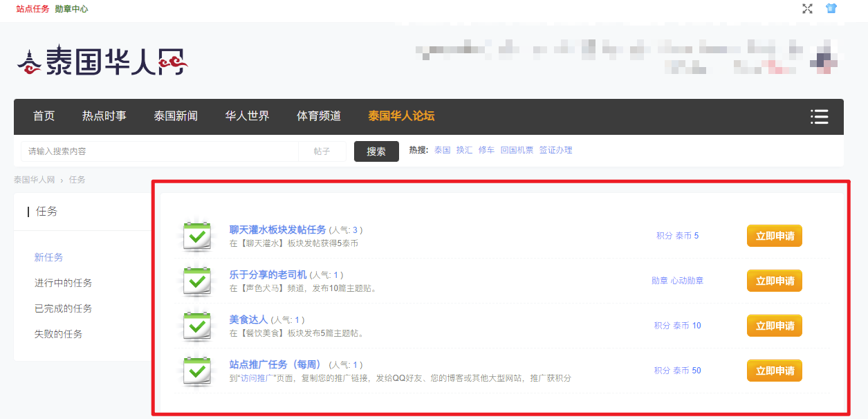This screenshot has height=419, width=868.
Task: Open the shirt-shaped theme switcher icon
Action: coord(831,8)
